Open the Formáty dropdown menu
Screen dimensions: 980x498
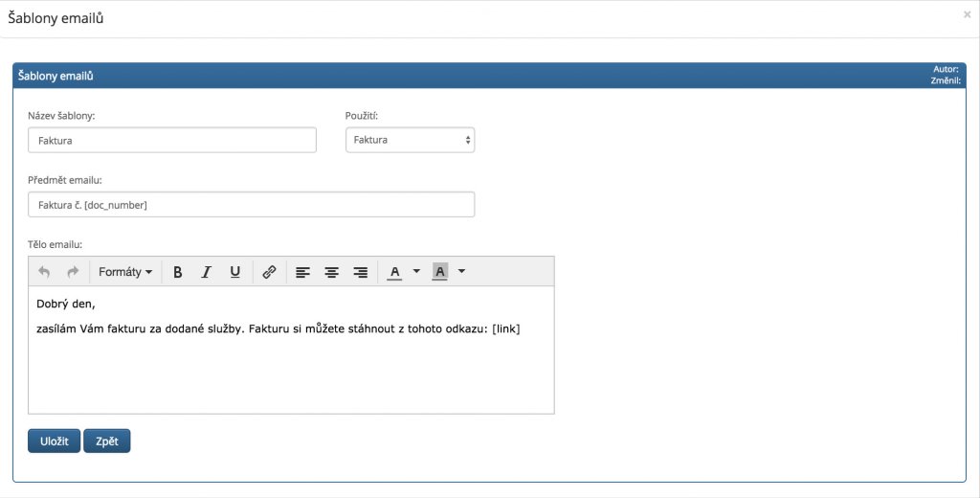click(125, 272)
